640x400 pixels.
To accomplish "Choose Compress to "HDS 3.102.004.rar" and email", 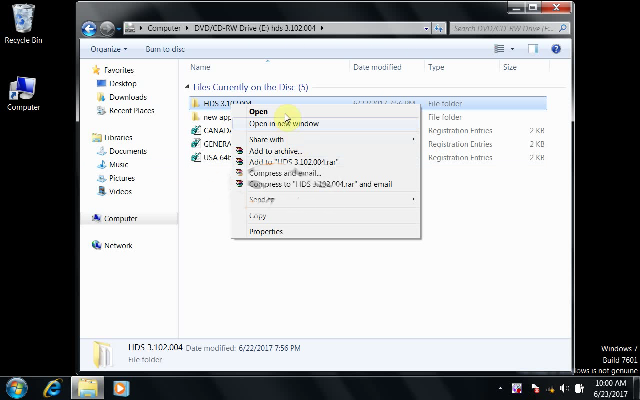I will click(325, 184).
